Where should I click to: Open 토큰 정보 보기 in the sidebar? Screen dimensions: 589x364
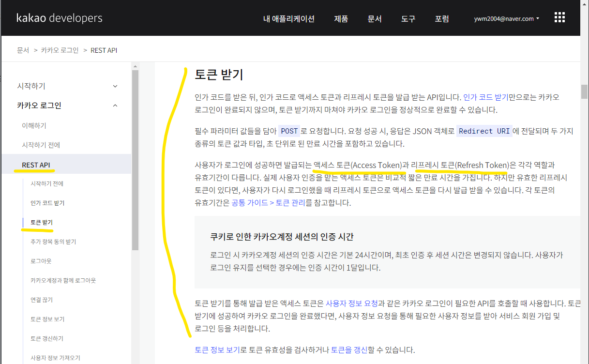tap(47, 319)
